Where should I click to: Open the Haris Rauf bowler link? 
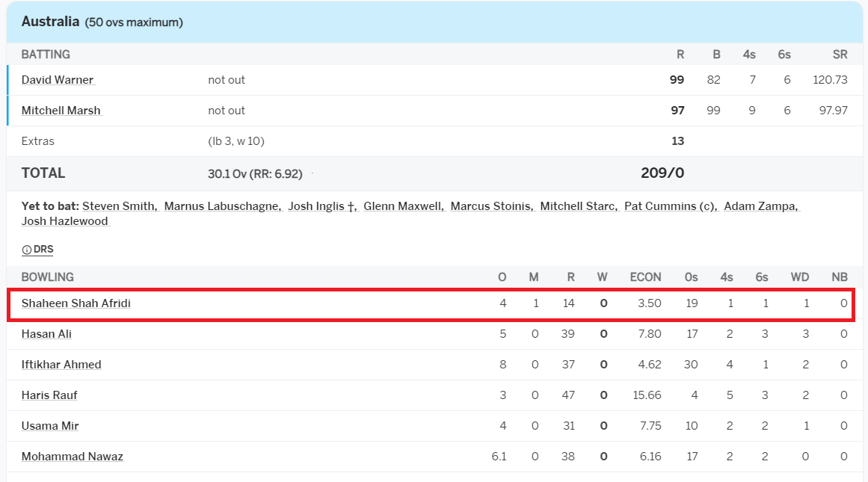click(x=49, y=395)
